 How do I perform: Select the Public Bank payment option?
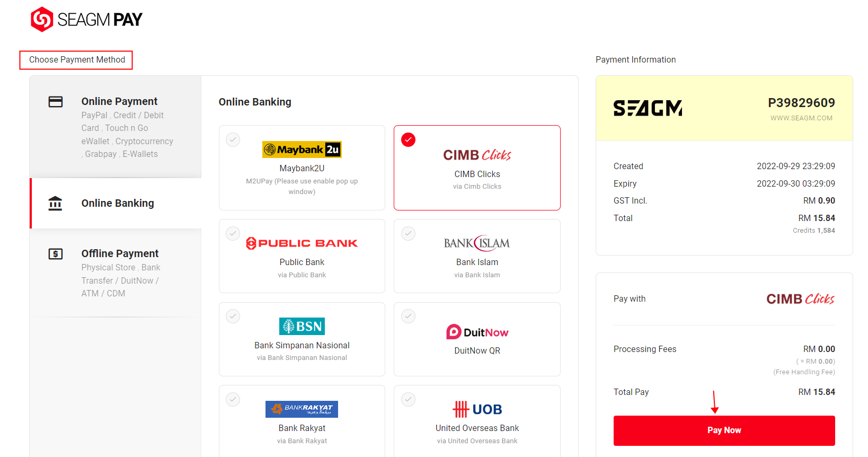click(x=302, y=256)
